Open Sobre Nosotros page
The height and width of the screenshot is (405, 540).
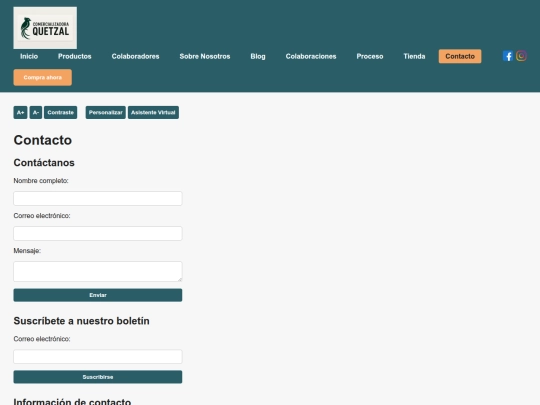pos(205,56)
